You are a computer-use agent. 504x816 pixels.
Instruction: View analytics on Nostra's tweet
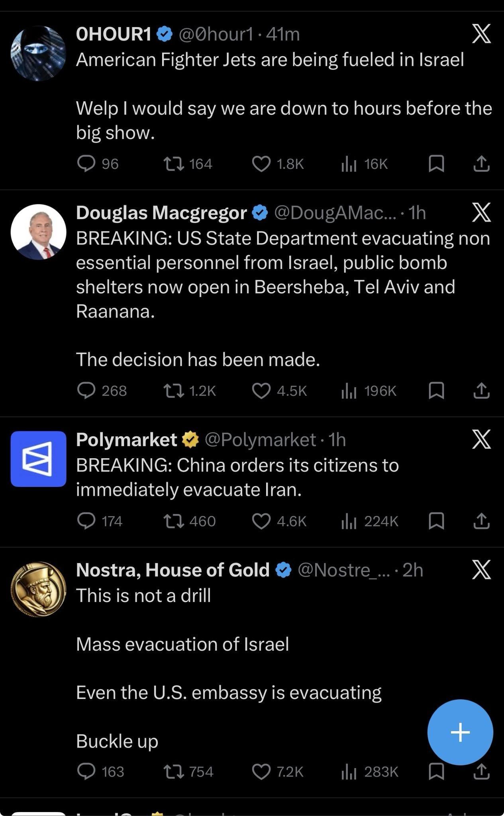pos(349,772)
